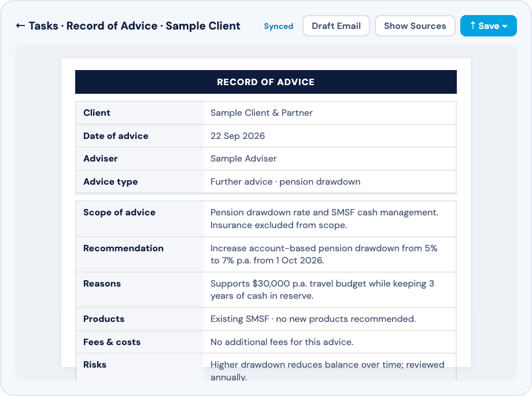Click the Client row label
The image size is (532, 396).
97,113
